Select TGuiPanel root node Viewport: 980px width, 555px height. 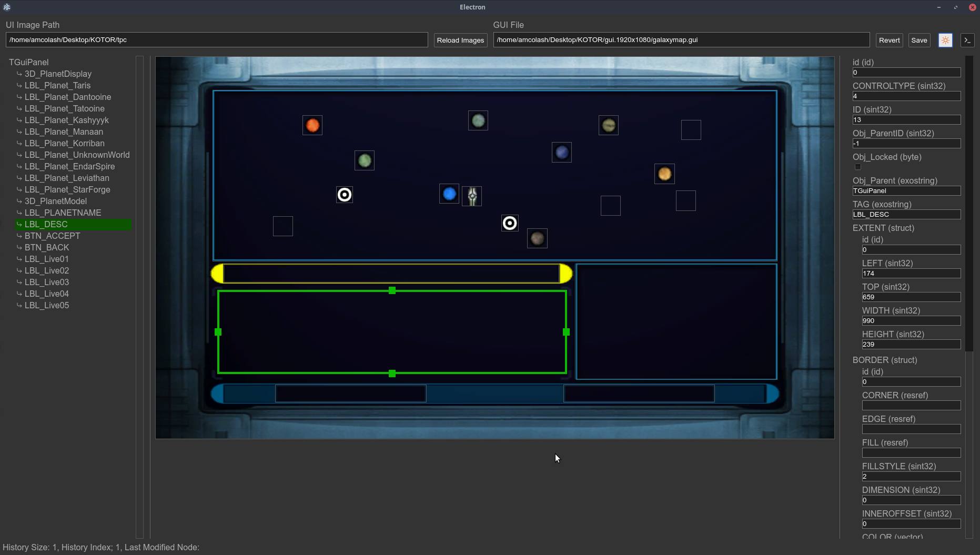[29, 62]
